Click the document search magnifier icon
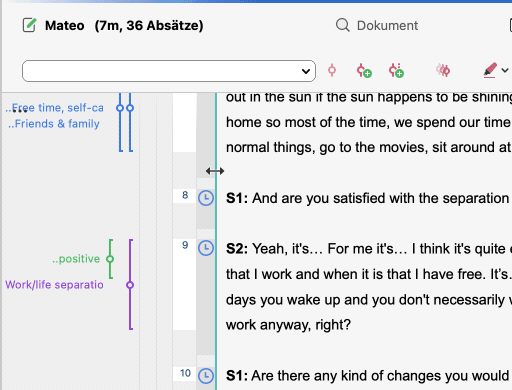The width and height of the screenshot is (512, 390). click(343, 25)
